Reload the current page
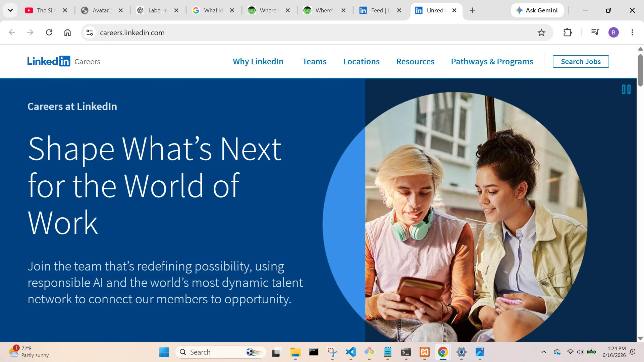 pos(49,33)
